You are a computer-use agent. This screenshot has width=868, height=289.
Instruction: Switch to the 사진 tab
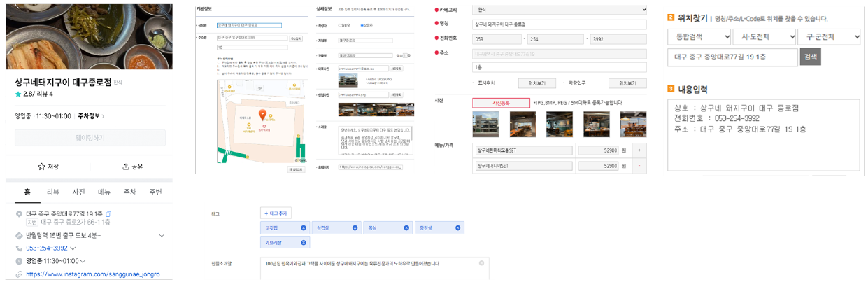coord(78,192)
